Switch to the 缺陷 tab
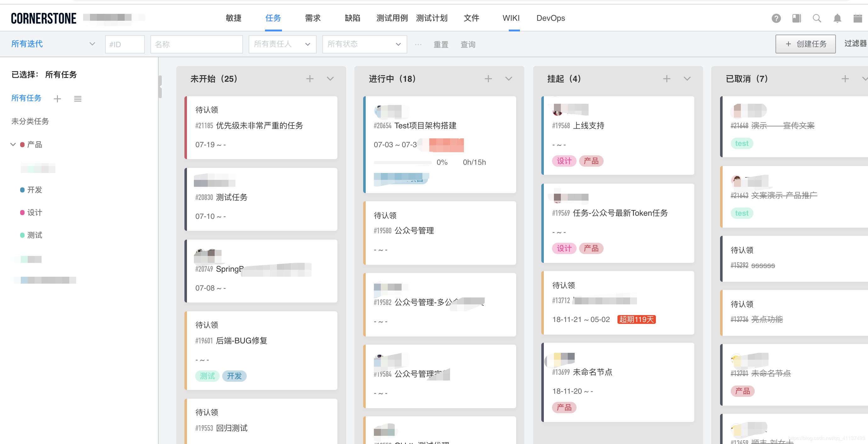Image resolution: width=868 pixels, height=444 pixels. (x=352, y=18)
